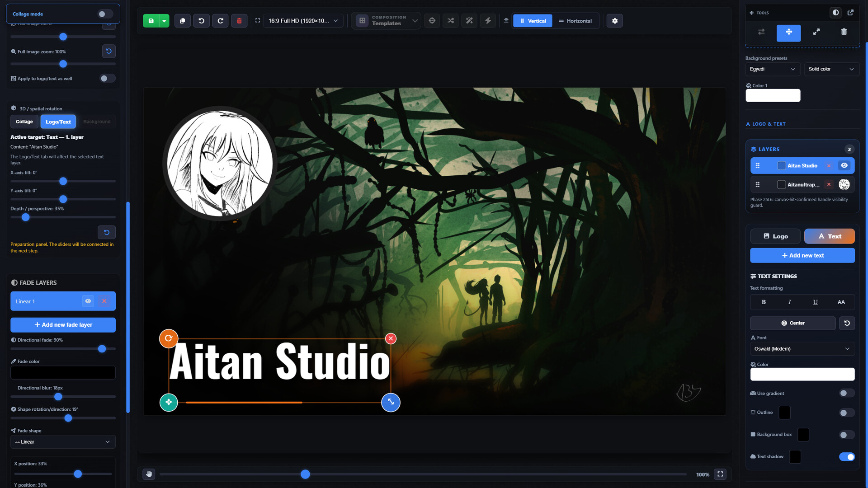Screen dimensions: 868x488
Task: Toggle bold text formatting
Action: coord(764,302)
